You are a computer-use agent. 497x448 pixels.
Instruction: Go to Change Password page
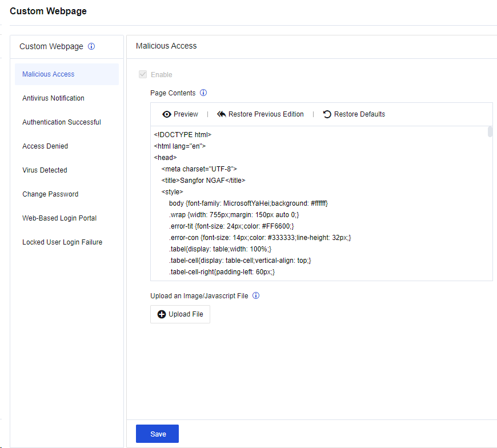click(x=50, y=194)
